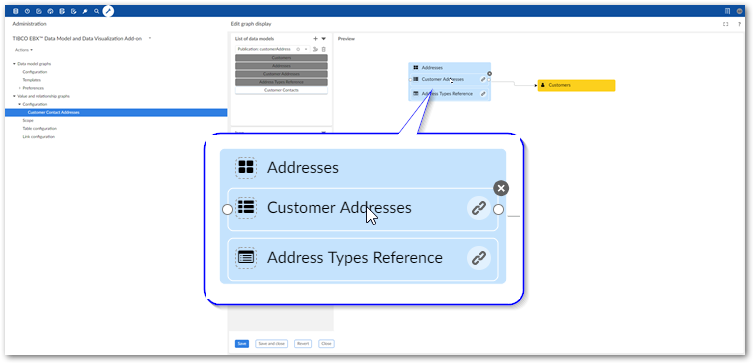Select Customer Contacts in data model list
The height and width of the screenshot is (364, 754).
click(281, 90)
